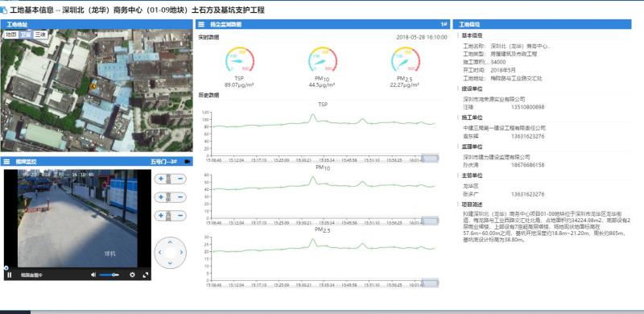Open the video monitoring panel menu icon
The height and width of the screenshot is (314, 644).
[6, 162]
